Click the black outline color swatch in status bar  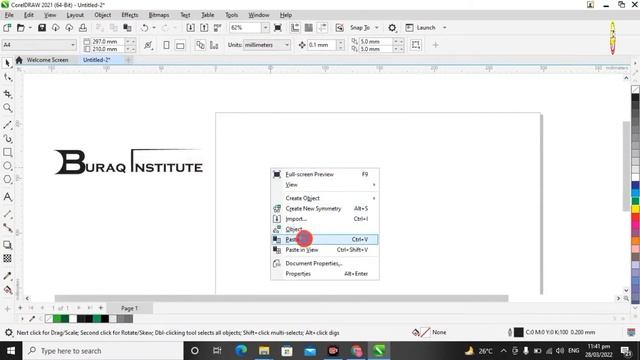click(x=518, y=332)
